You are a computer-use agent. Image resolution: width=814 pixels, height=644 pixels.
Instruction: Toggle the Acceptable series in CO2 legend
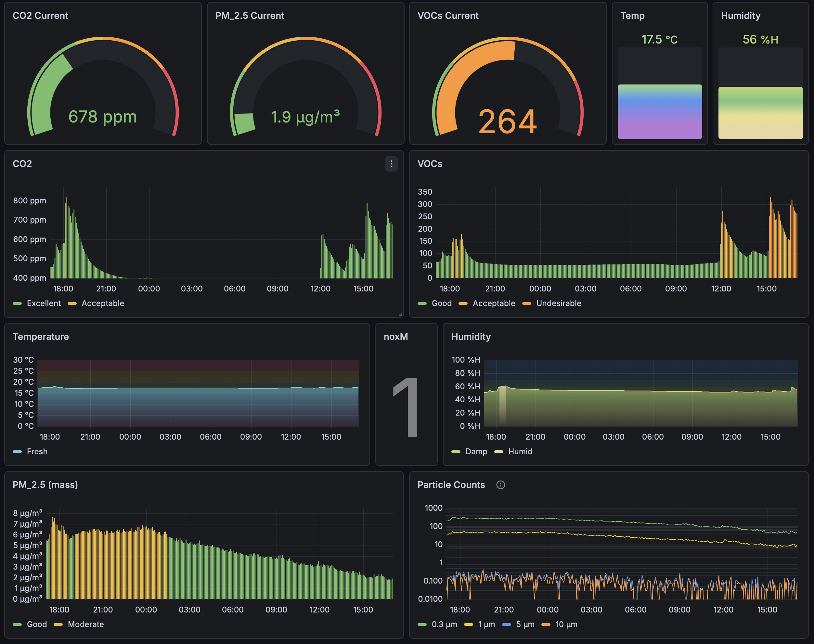pos(103,303)
